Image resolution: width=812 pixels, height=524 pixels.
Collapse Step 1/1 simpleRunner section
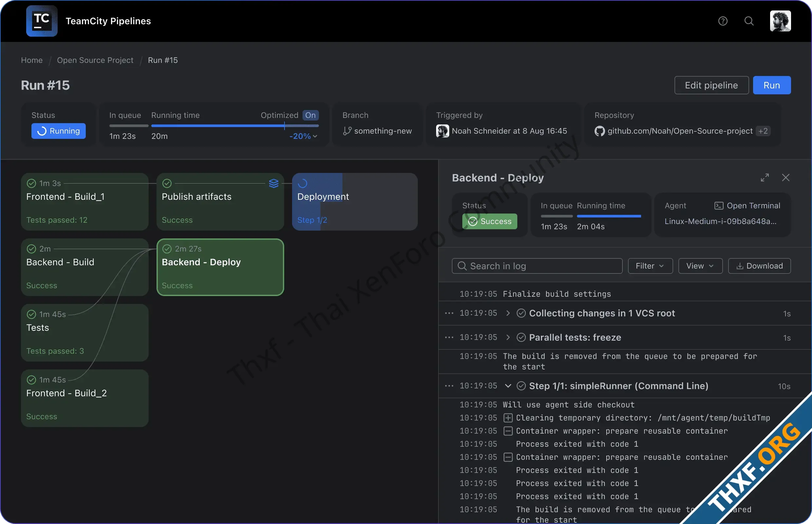[508, 386]
